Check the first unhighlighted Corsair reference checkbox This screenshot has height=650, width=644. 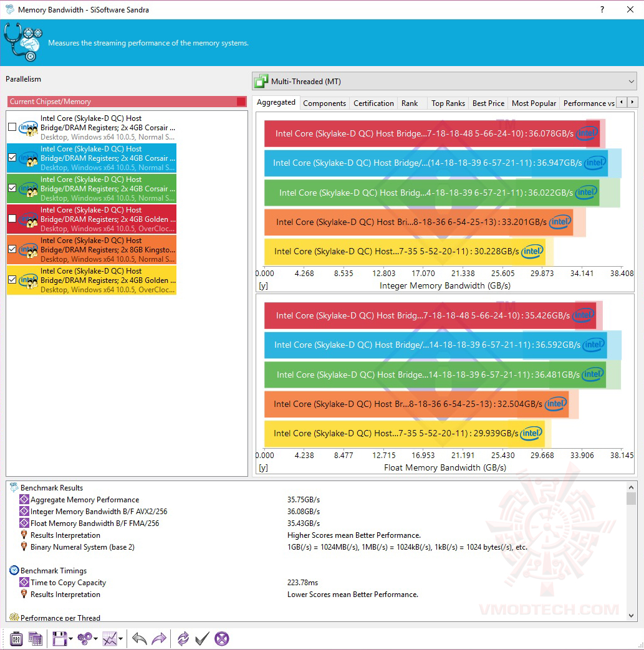point(12,127)
